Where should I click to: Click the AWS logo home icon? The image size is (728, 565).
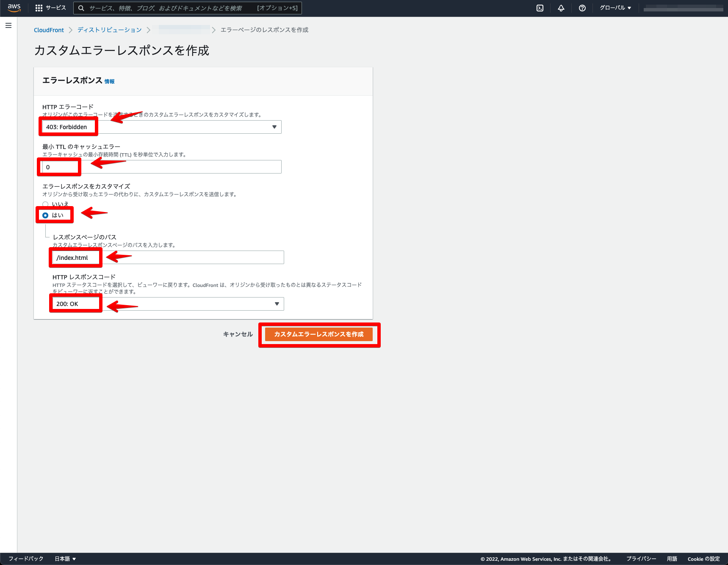point(14,8)
